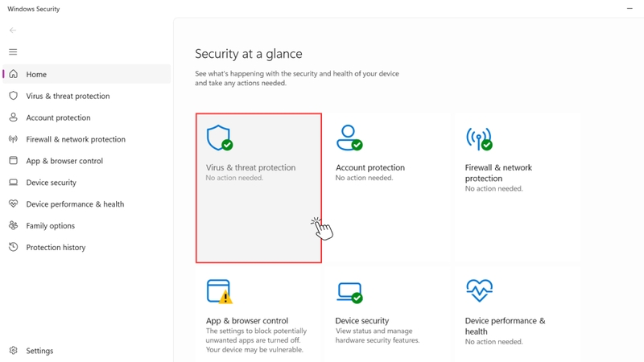644x362 pixels.
Task: Click the 'Security at a glance' heading
Action: point(249,54)
